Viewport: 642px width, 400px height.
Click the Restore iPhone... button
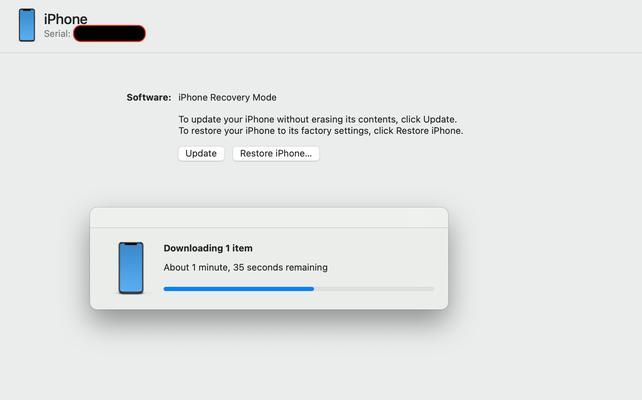276,154
